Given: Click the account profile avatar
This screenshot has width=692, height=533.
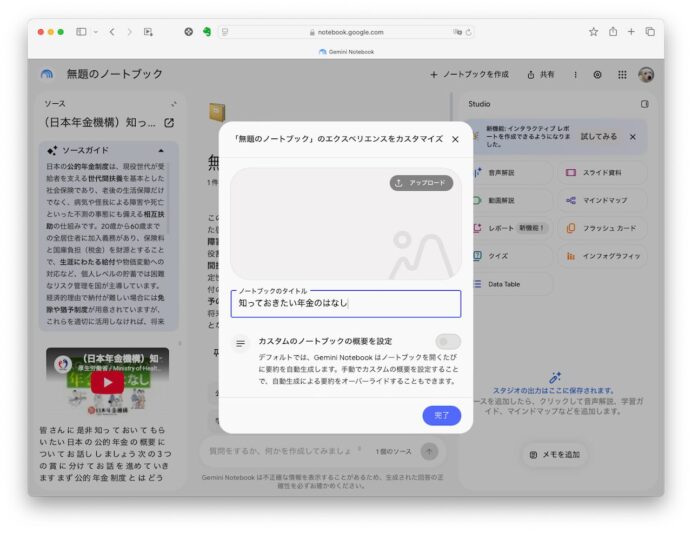Looking at the screenshot, I should (646, 75).
